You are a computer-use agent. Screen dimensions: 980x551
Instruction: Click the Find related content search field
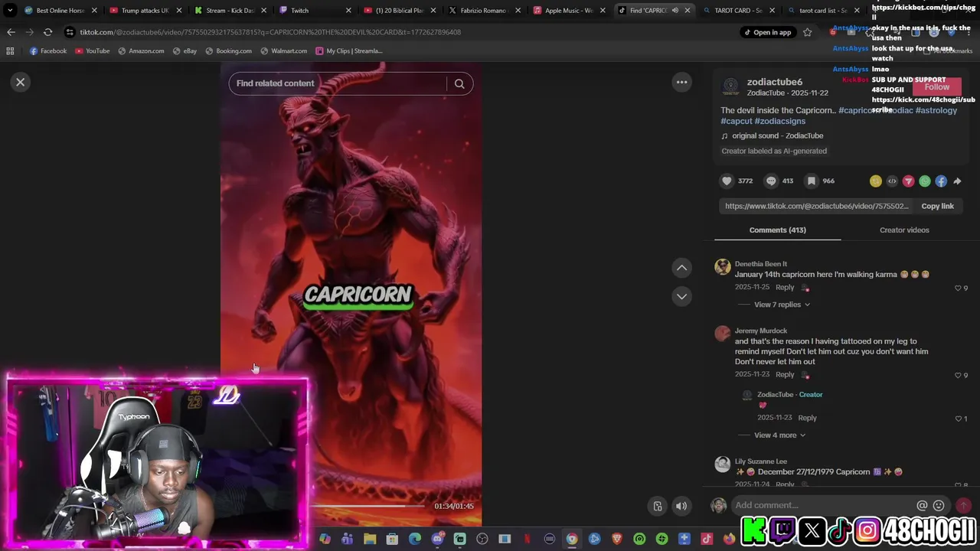(x=338, y=83)
